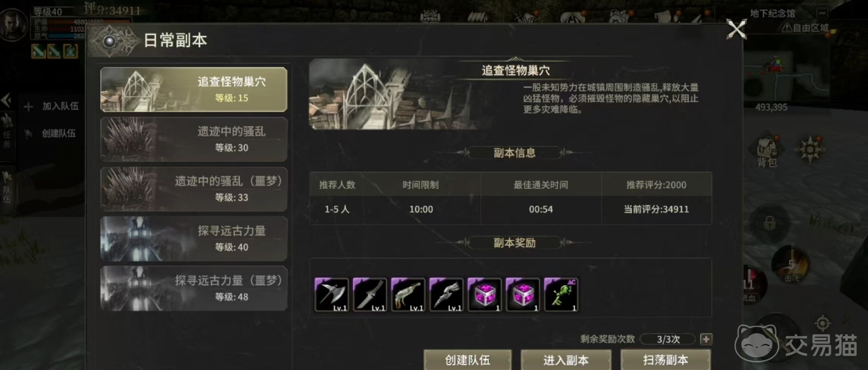
Task: Click the player avatar portrait
Action: (14, 24)
